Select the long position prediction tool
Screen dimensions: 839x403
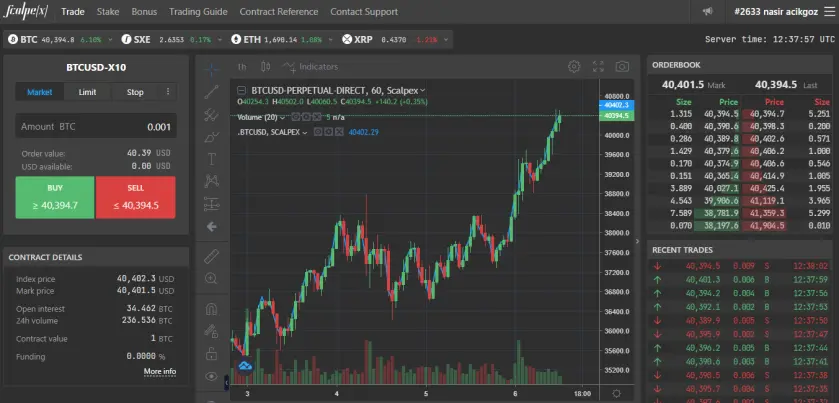point(212,204)
